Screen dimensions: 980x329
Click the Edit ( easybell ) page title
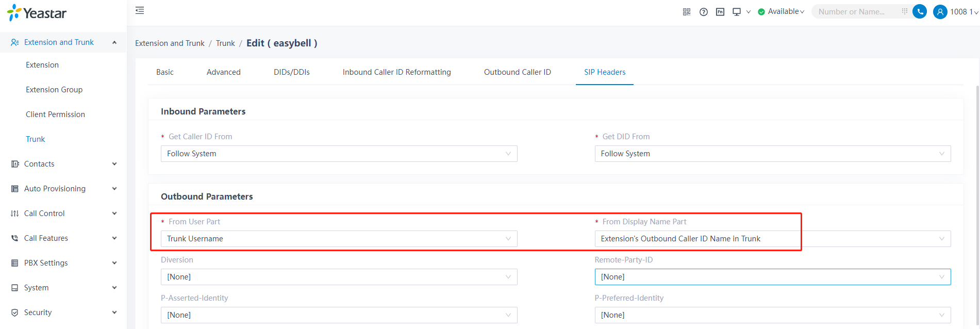[x=282, y=43]
